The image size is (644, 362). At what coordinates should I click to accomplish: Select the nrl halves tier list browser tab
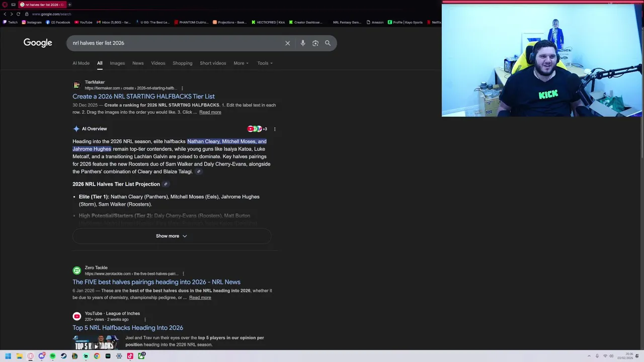click(x=42, y=5)
